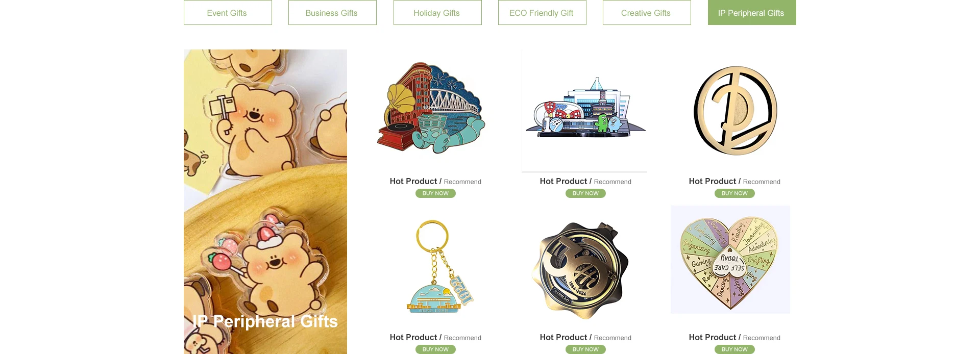The height and width of the screenshot is (354, 980).
Task: View the city buildings acrylic stand product
Action: (584, 110)
